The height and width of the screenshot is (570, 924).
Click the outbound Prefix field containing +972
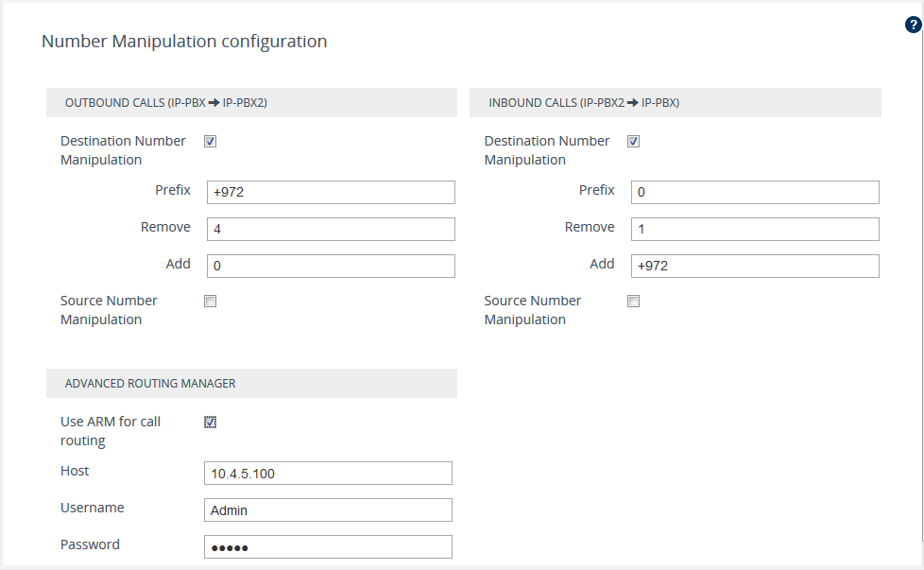click(x=331, y=193)
